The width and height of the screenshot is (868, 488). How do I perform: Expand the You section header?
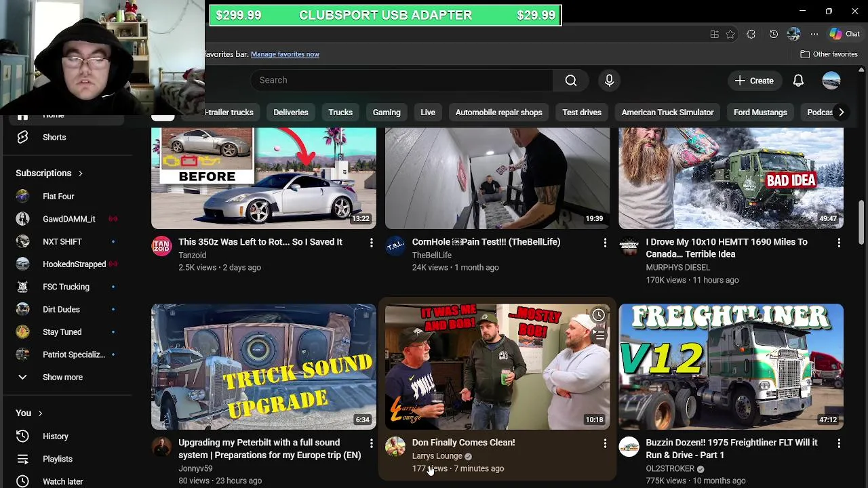(x=29, y=413)
